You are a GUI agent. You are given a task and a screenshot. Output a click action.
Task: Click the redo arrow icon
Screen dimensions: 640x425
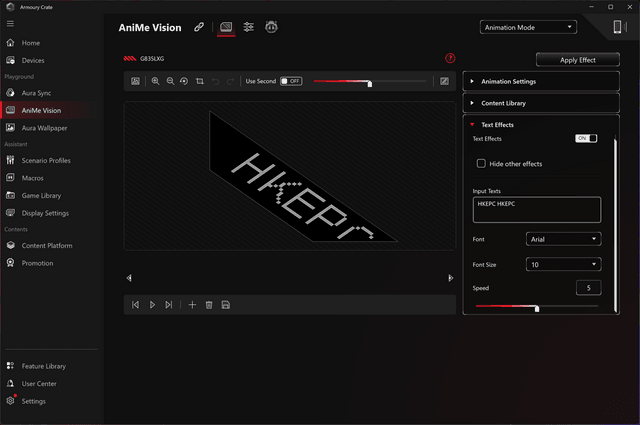(231, 81)
